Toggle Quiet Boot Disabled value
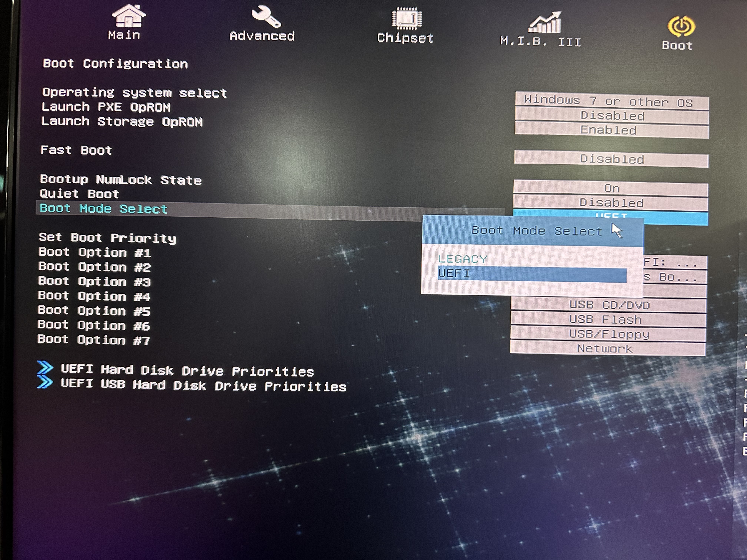 611,203
